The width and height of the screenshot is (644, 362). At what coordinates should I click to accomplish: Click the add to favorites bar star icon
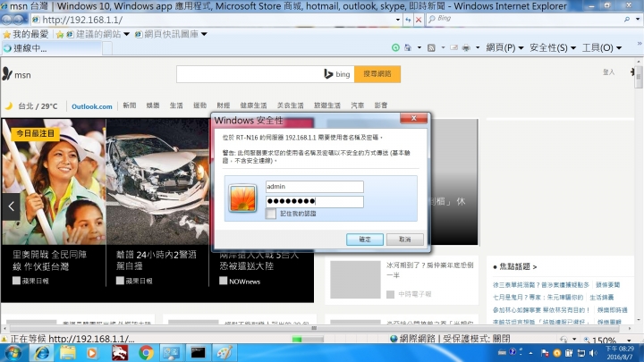coord(60,35)
